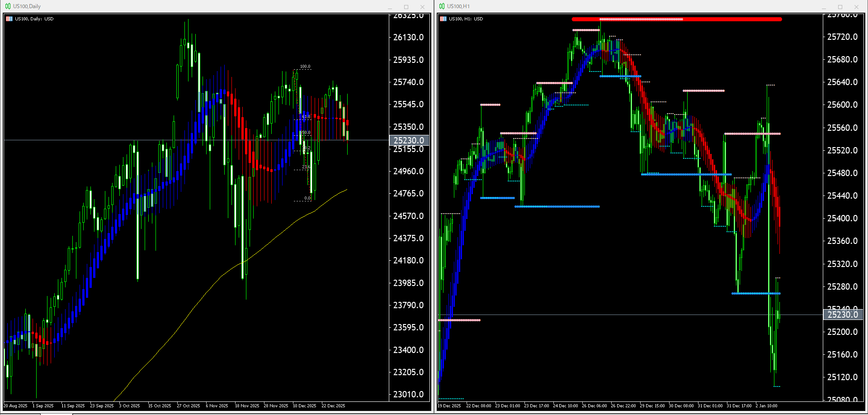Click the 24180.0 price label on Daily scale
Image resolution: width=868 pixels, height=415 pixels.
pyautogui.click(x=408, y=260)
